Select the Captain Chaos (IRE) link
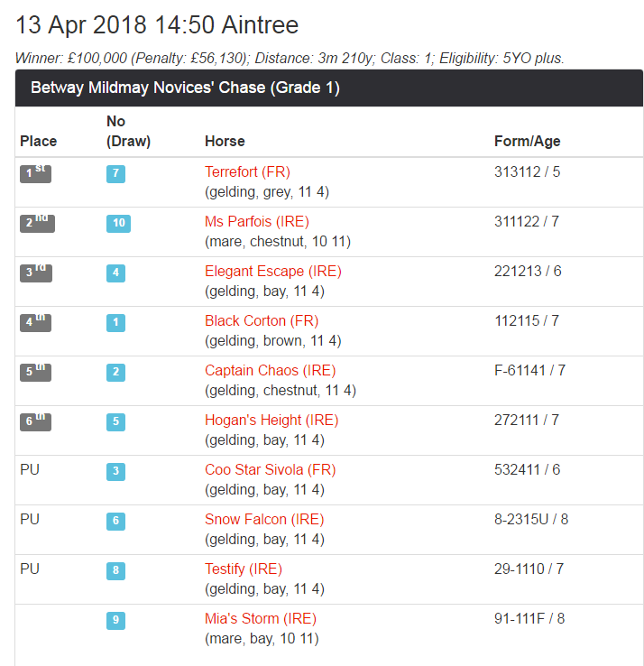 270,370
